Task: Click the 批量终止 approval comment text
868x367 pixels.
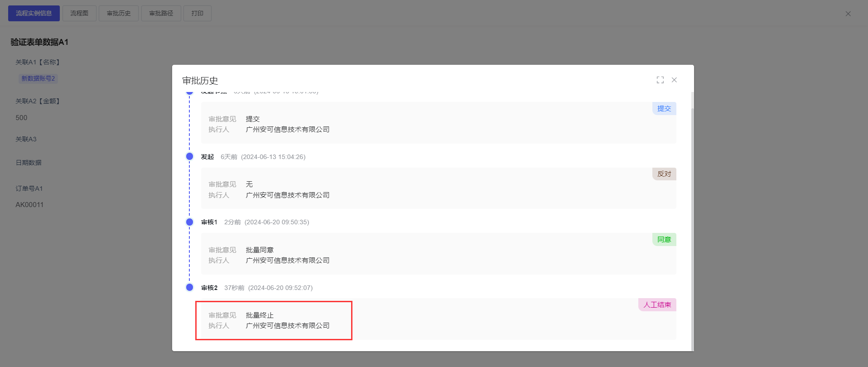Action: pos(260,315)
